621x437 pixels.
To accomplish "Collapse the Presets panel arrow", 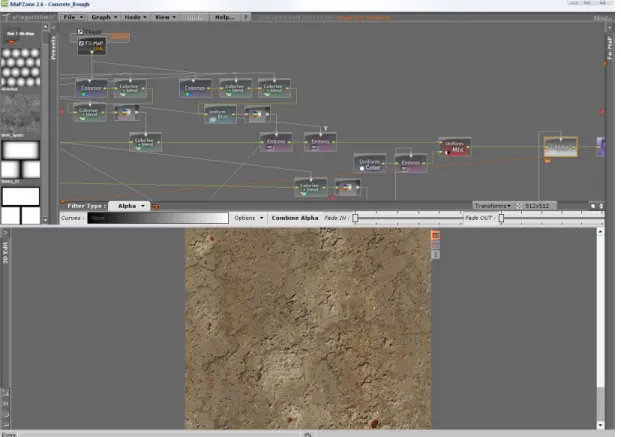I will pos(53,27).
